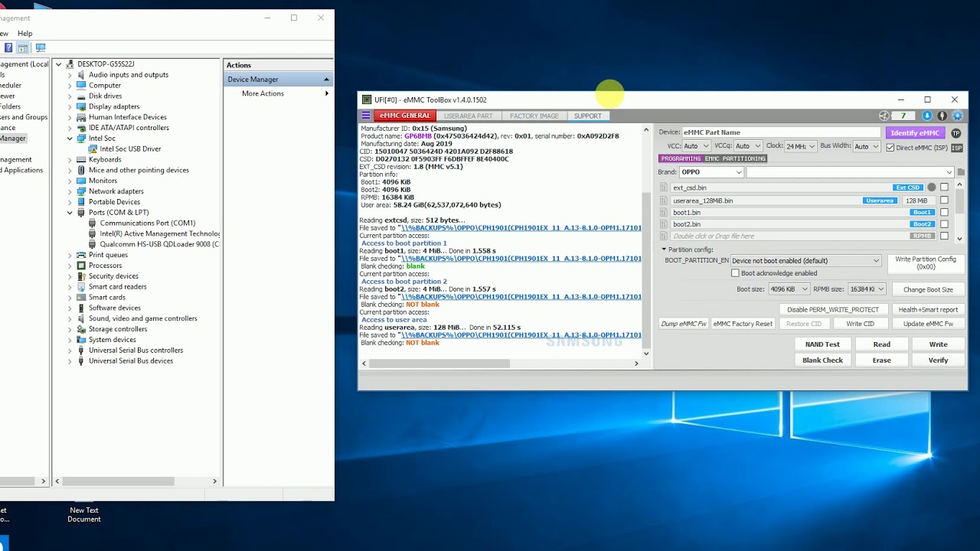Click the Keyboards category icon

[81, 160]
